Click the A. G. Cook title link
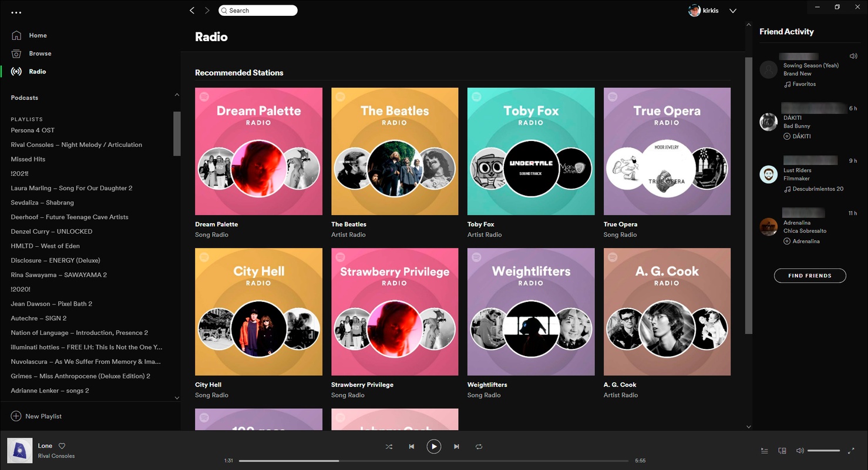Image resolution: width=868 pixels, height=470 pixels. [x=620, y=385]
